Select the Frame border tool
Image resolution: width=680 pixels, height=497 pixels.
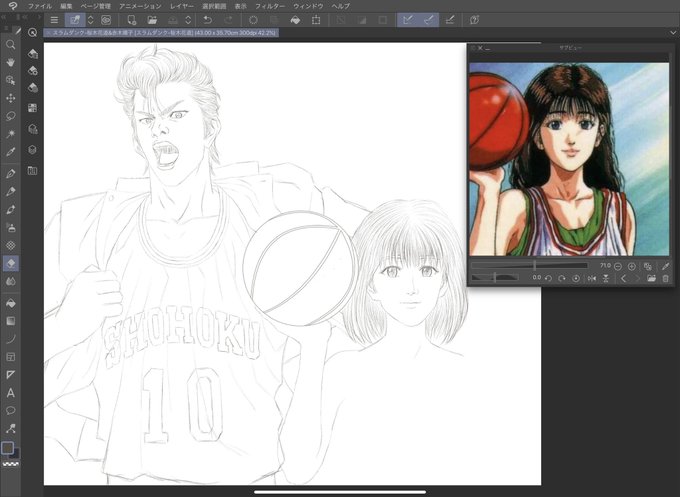coord(10,357)
